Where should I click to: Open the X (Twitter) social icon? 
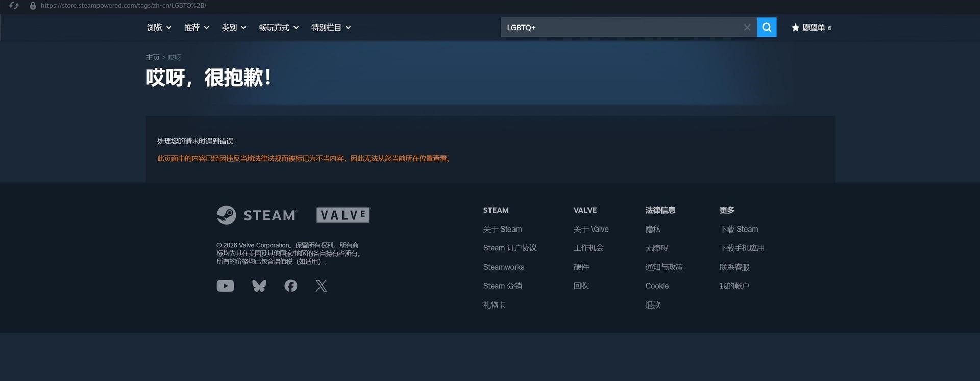321,286
